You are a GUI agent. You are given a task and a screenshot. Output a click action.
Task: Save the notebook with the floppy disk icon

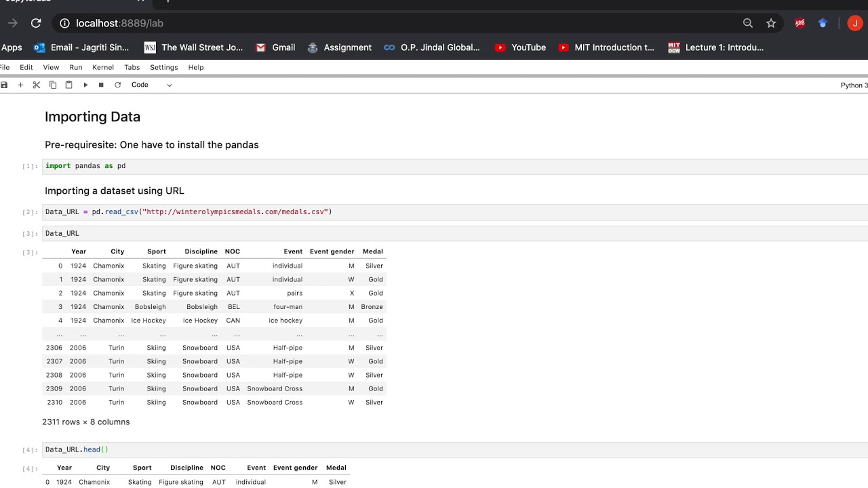point(4,85)
